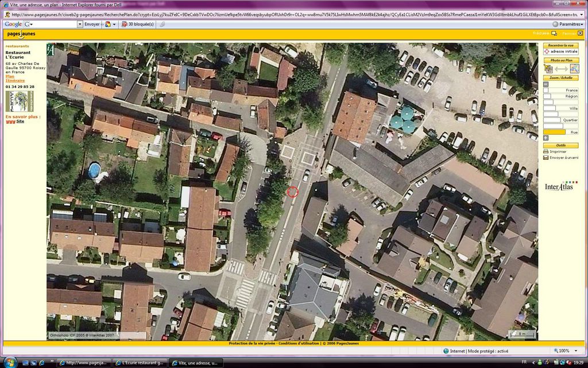Image resolution: width=588 pixels, height=368 pixels.
Task: Switch to L'Ecurie restaurant taskbar window
Action: point(142,363)
